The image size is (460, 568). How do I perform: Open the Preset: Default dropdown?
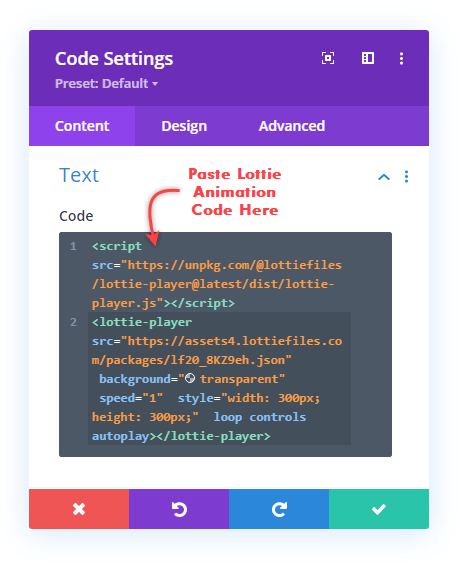pyautogui.click(x=106, y=84)
